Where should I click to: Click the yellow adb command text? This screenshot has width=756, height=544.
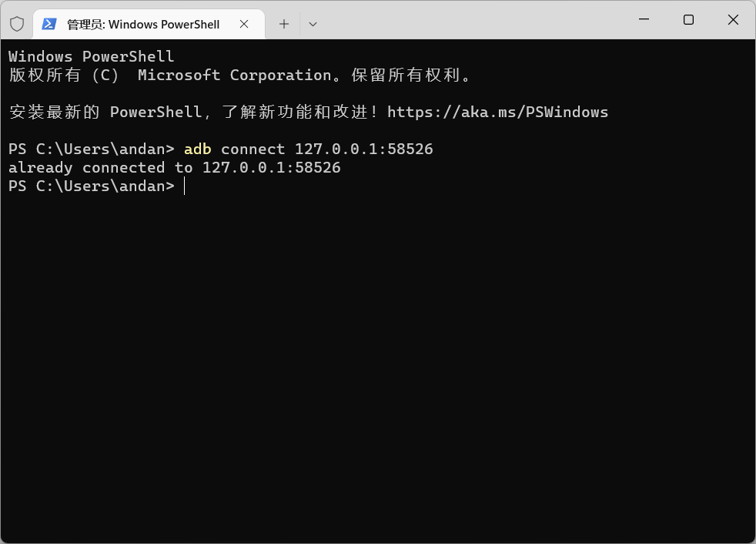(x=198, y=149)
